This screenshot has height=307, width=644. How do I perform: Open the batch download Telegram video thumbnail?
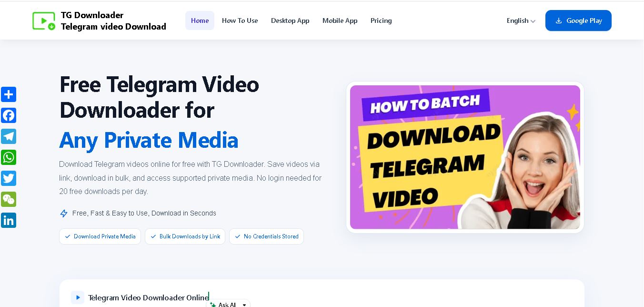tap(465, 157)
